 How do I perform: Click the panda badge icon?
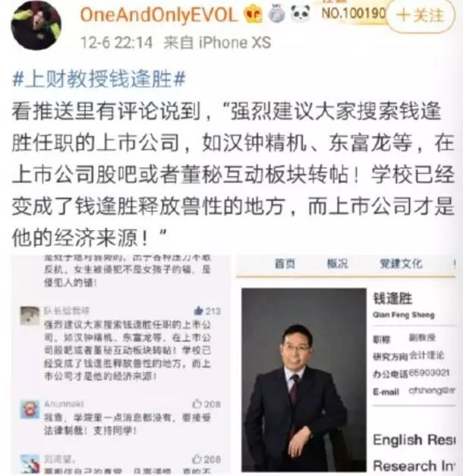[301, 14]
